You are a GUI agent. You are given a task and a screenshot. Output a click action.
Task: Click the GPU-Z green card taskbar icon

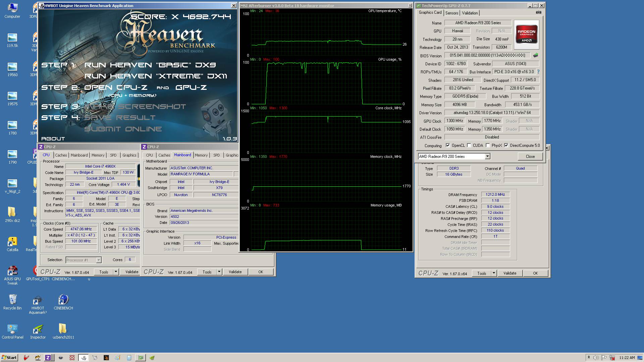[141, 358]
